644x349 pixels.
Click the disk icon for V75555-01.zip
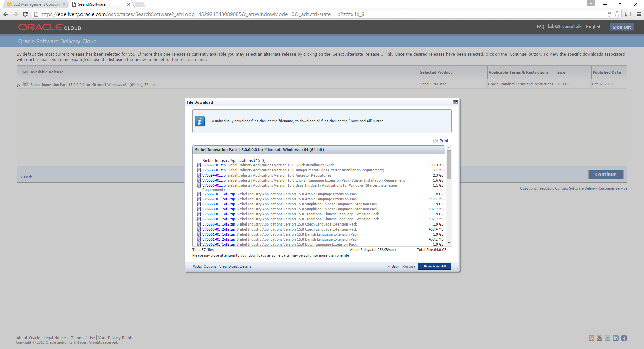(x=199, y=180)
